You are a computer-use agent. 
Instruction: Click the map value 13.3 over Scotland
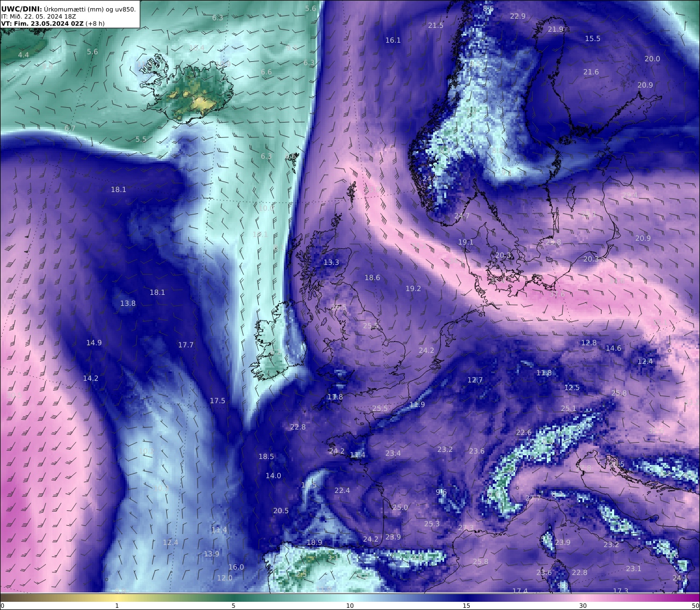click(x=331, y=263)
